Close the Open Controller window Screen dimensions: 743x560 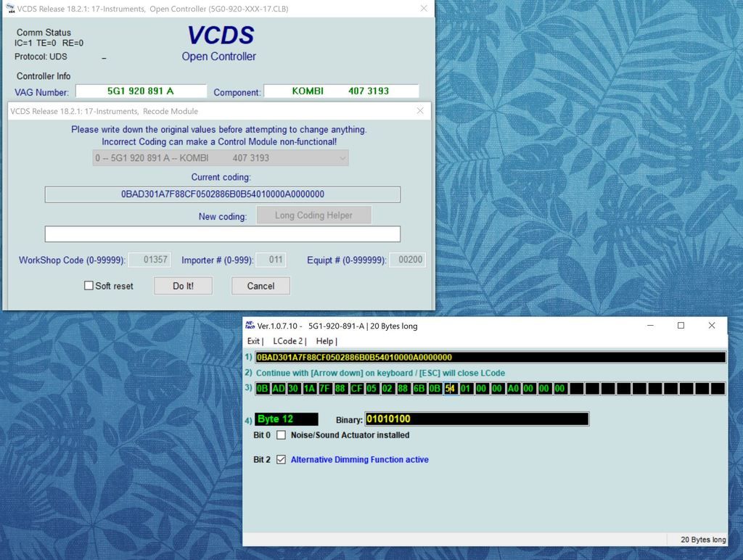click(x=424, y=9)
